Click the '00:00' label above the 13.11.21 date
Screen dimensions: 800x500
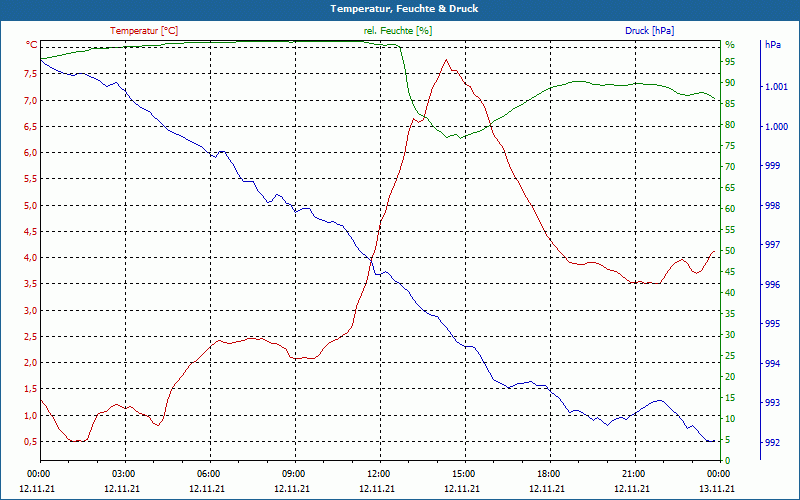click(718, 474)
